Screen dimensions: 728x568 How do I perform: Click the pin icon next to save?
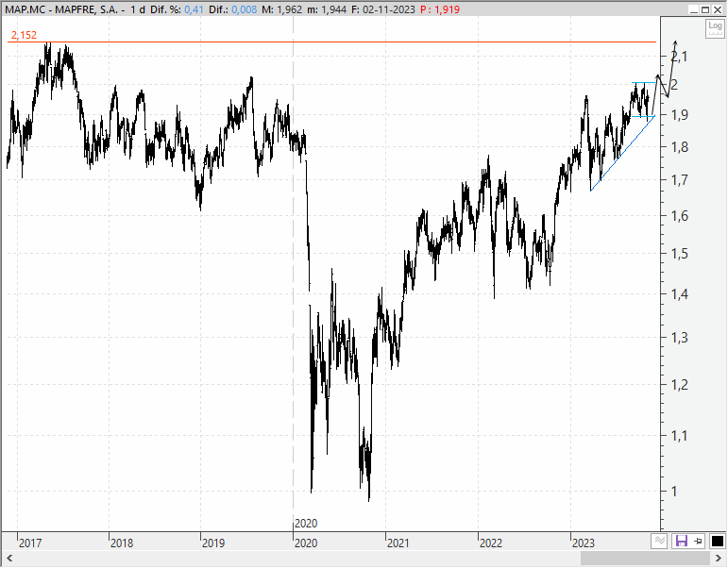pos(699,541)
